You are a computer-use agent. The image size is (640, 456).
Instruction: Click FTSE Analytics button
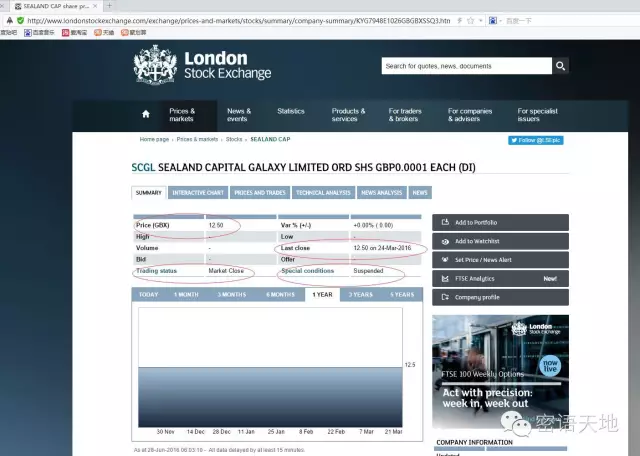(500, 278)
